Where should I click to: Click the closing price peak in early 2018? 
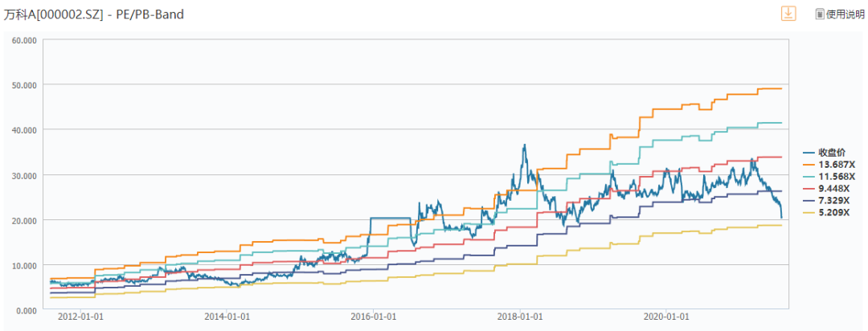click(524, 145)
